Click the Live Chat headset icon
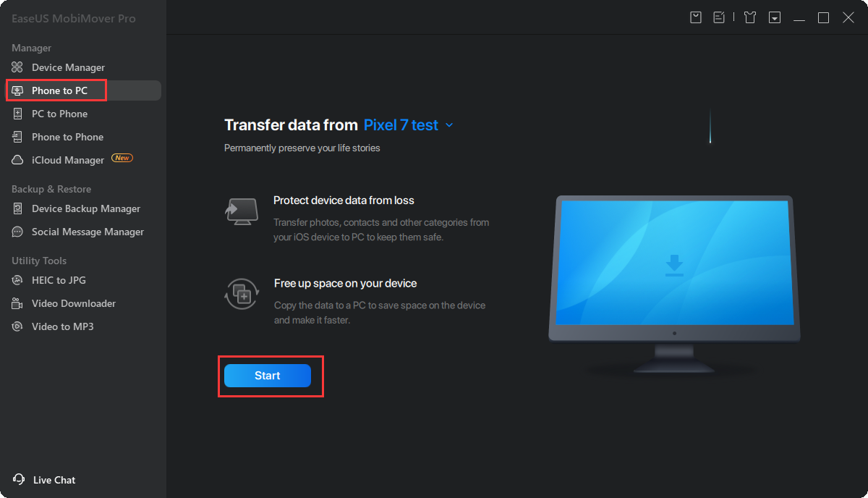Image resolution: width=868 pixels, height=498 pixels. pyautogui.click(x=19, y=480)
